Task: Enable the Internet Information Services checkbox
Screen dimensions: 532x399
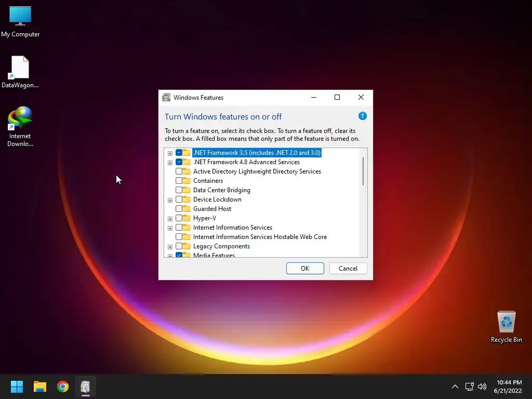Action: [179, 228]
